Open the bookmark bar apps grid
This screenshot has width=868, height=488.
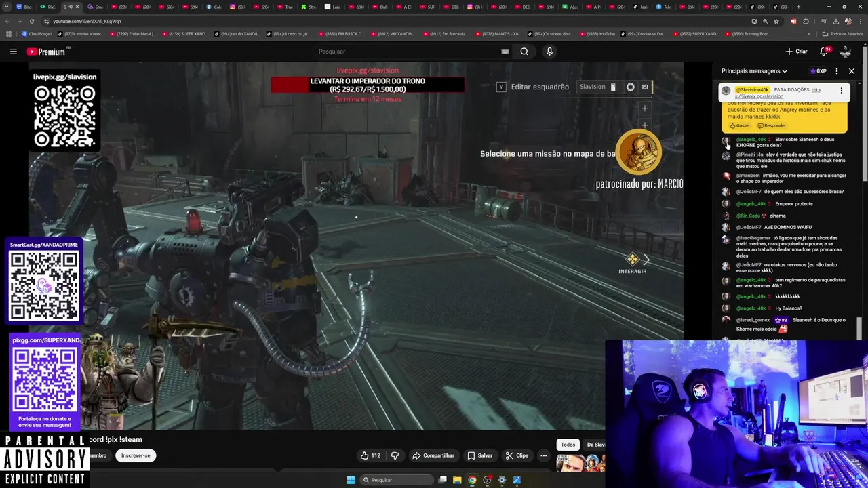pyautogui.click(x=8, y=33)
